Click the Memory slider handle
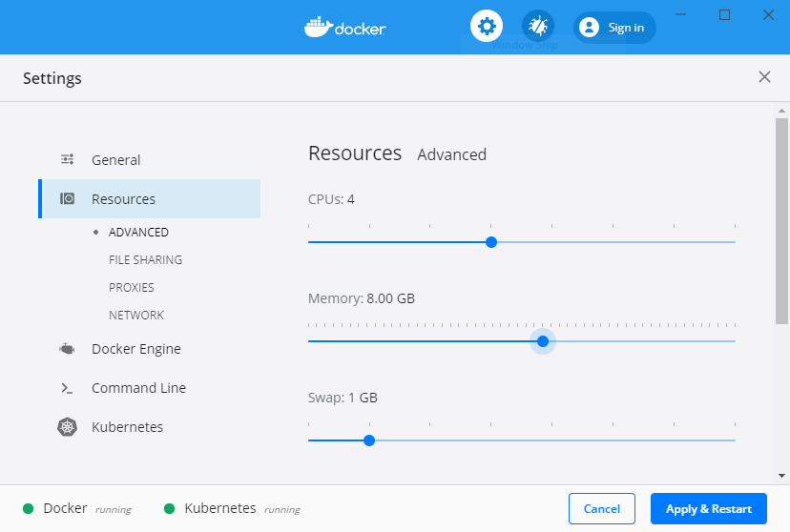The image size is (790, 532). [x=543, y=341]
